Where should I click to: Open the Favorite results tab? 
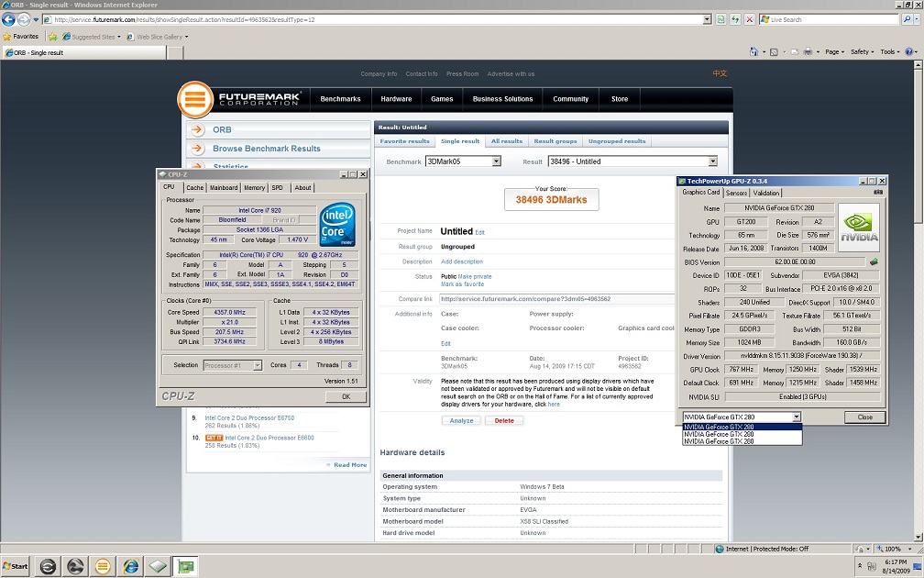[x=405, y=141]
